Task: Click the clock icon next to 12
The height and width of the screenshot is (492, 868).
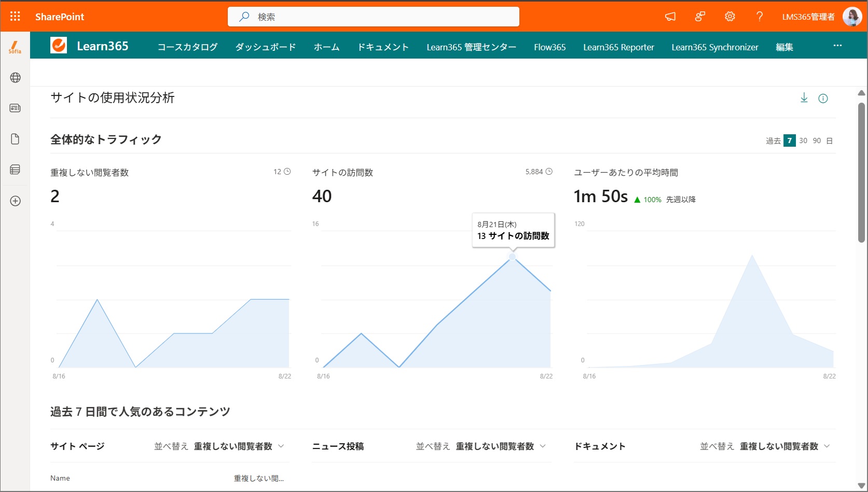Action: pos(287,172)
